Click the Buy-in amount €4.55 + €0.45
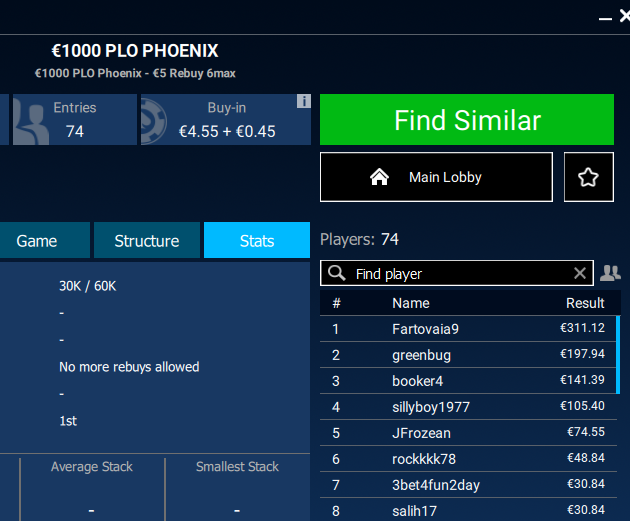This screenshot has width=630, height=521. point(227,131)
